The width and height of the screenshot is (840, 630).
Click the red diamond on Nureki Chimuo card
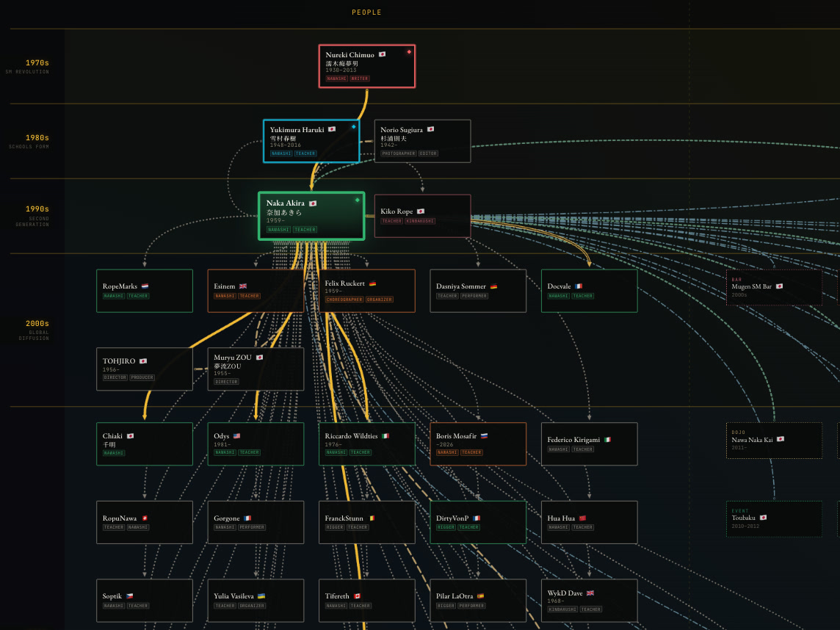(409, 52)
